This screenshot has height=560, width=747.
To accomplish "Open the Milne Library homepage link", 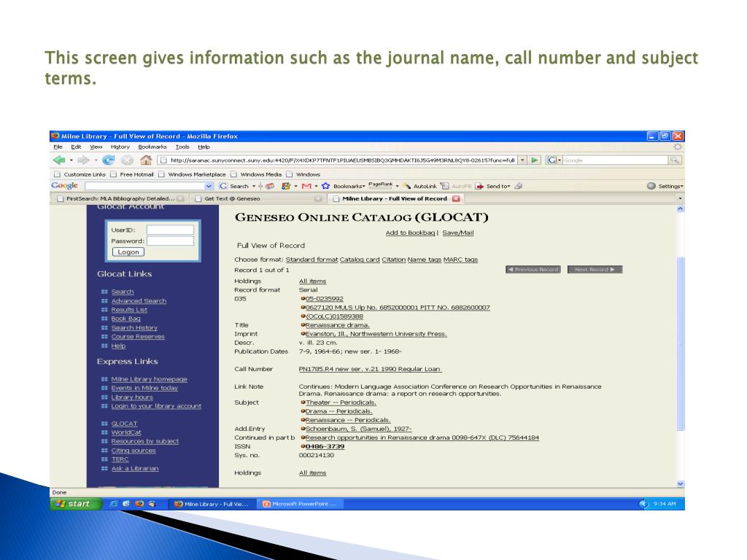I will [x=149, y=379].
